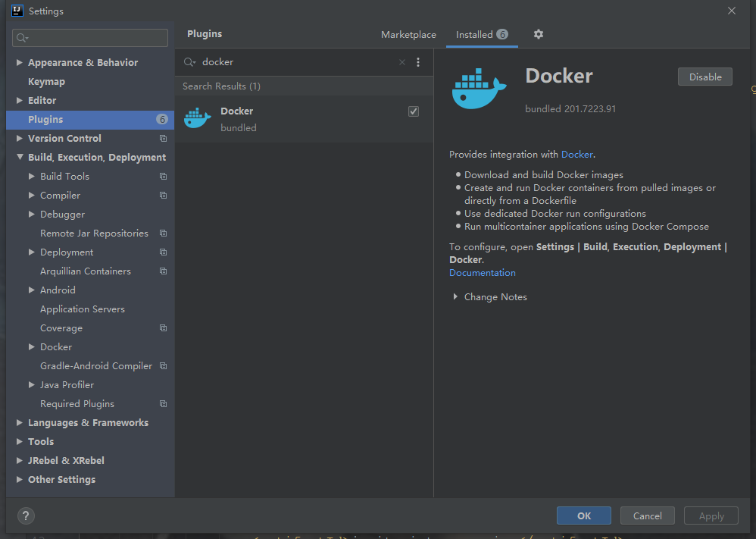Click the OK button
Screen dimensions: 756x539
tap(584, 515)
